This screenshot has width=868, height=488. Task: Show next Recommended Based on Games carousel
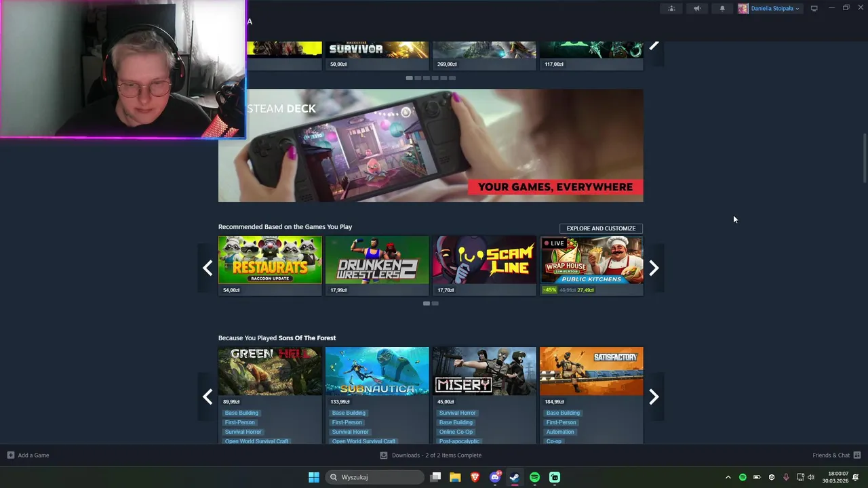pyautogui.click(x=654, y=268)
